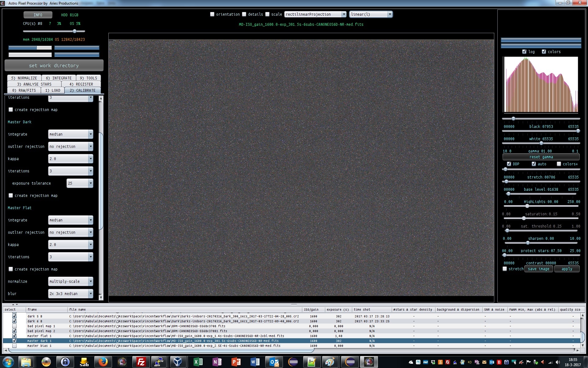The image size is (588, 368).
Task: Open Excel from the taskbar
Action: click(198, 362)
